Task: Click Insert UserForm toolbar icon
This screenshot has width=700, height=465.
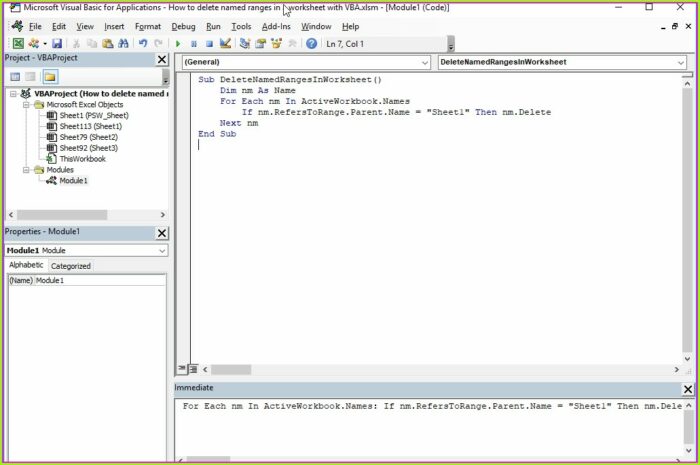Action: (x=33, y=44)
